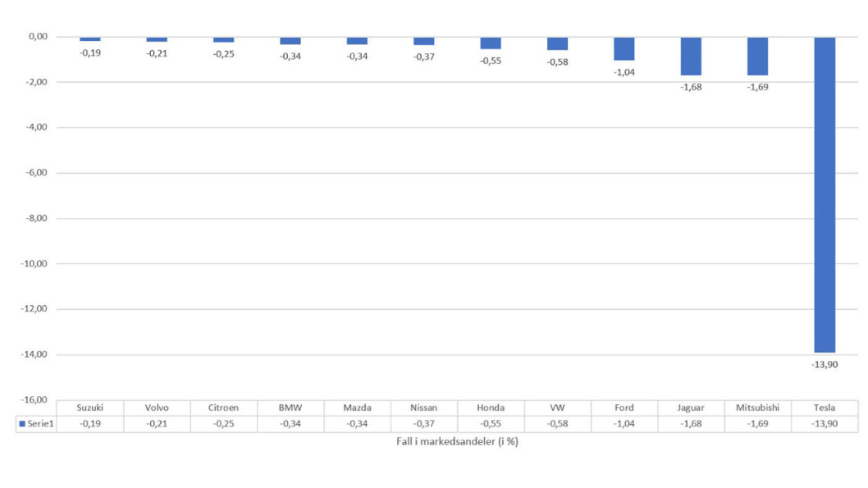
Task: Click the Honda label in data table
Action: coord(491,408)
